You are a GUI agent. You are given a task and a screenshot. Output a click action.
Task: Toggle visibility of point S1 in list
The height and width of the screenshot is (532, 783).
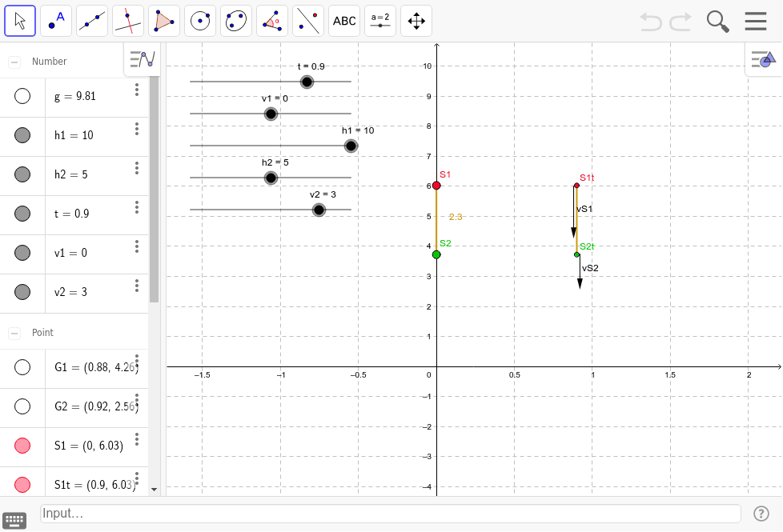(x=22, y=446)
